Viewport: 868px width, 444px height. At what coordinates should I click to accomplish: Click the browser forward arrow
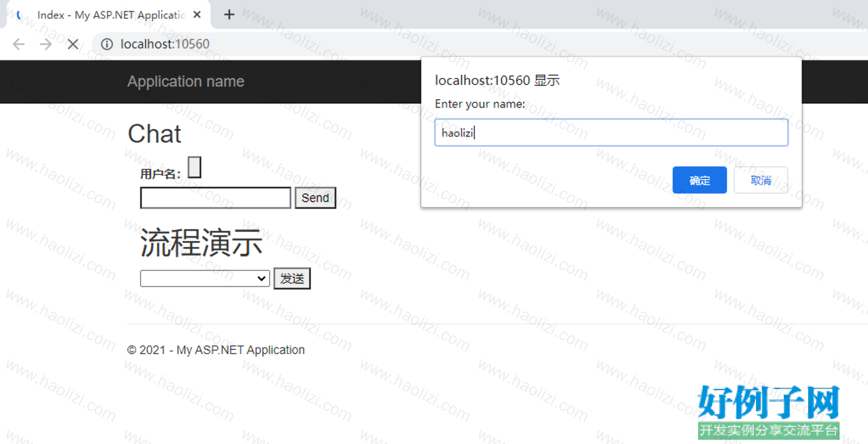tap(46, 44)
